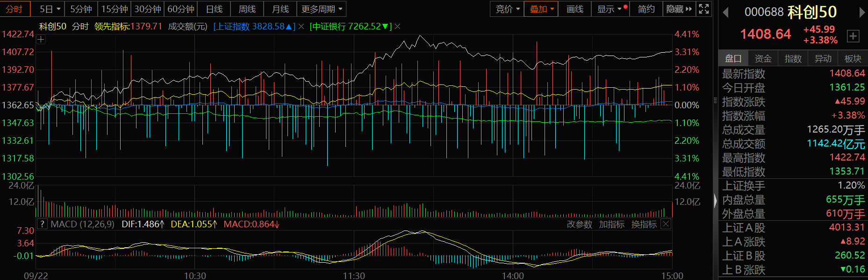868x280 pixels.
Task: Open the 显示 display dropdown
Action: (x=610, y=9)
